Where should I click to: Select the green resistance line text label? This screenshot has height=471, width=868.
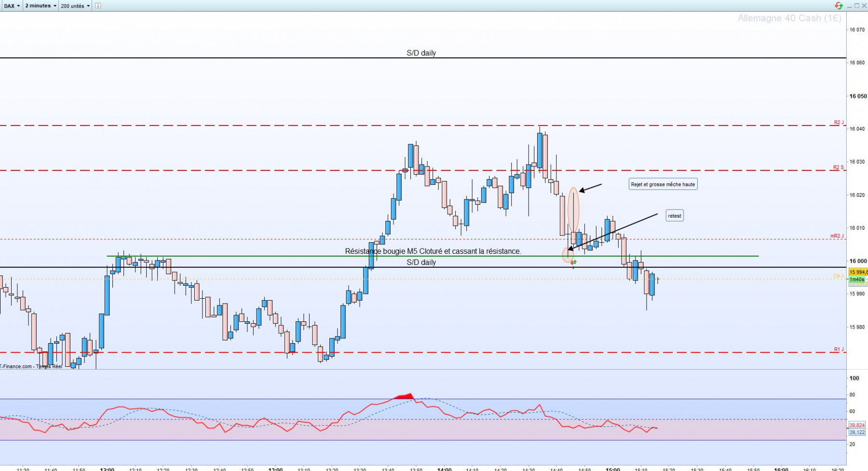(433, 251)
